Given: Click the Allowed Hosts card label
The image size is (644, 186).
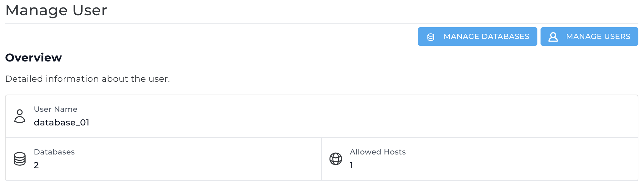Looking at the screenshot, I should tap(378, 152).
